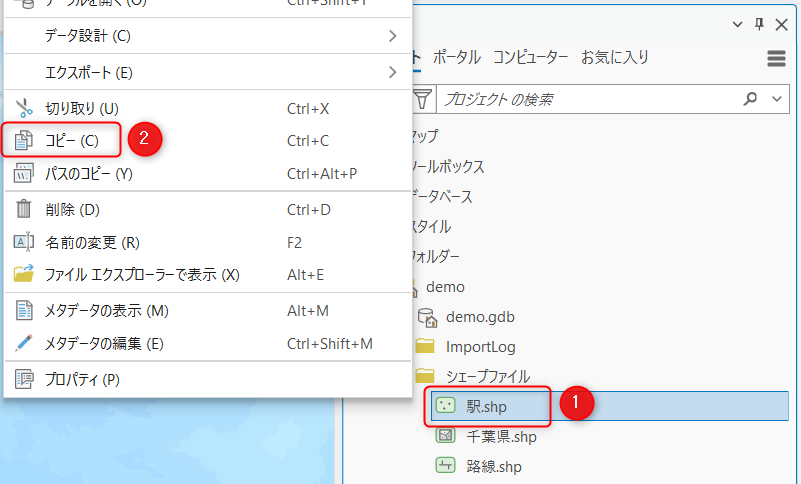Click the magnifier search icon
801x484 pixels.
(751, 99)
